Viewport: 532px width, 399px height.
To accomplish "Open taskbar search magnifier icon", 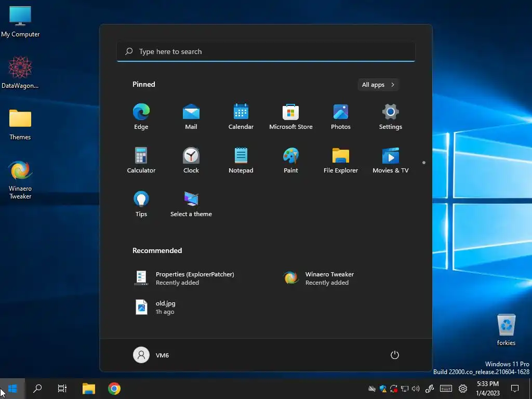I will (37, 389).
